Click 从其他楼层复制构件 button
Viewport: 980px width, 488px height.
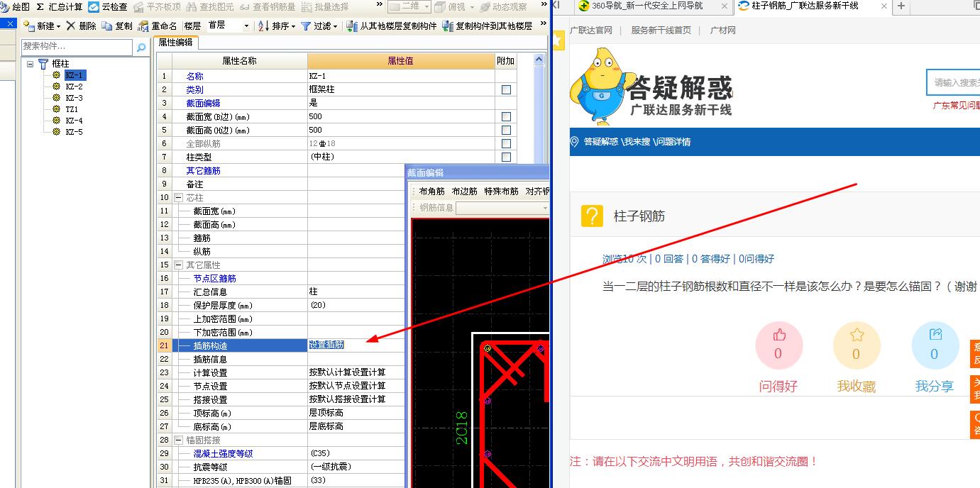(x=392, y=26)
